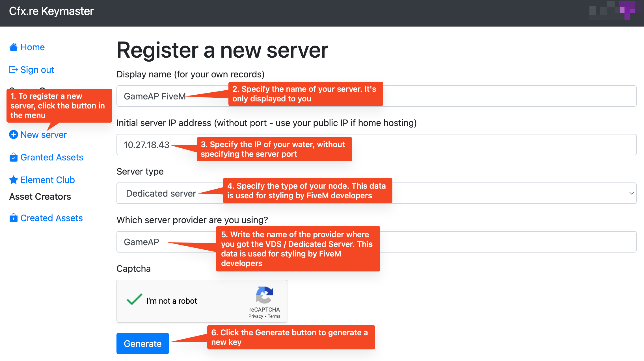This screenshot has width=644, height=361.
Task: Focus the server provider input field
Action: pyautogui.click(x=376, y=242)
